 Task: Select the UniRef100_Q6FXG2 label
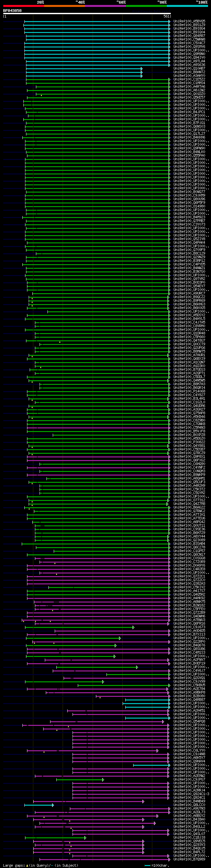(x=190, y=460)
